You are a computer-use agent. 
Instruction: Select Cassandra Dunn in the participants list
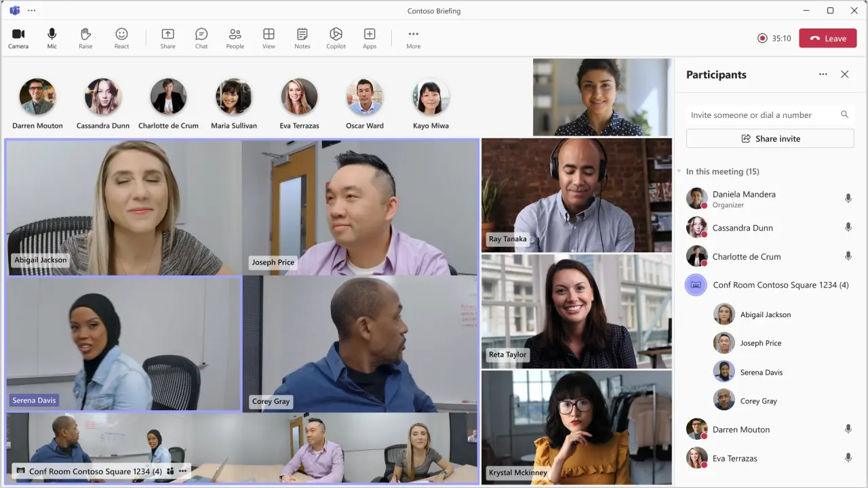[743, 228]
